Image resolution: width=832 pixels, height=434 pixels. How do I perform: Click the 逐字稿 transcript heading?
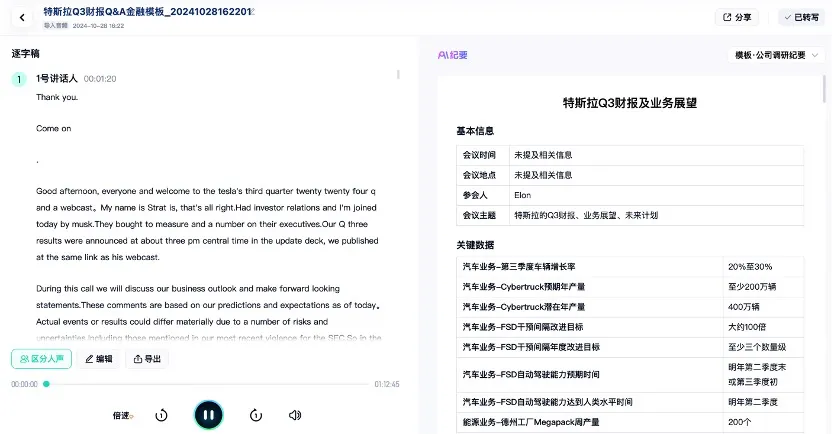point(25,54)
